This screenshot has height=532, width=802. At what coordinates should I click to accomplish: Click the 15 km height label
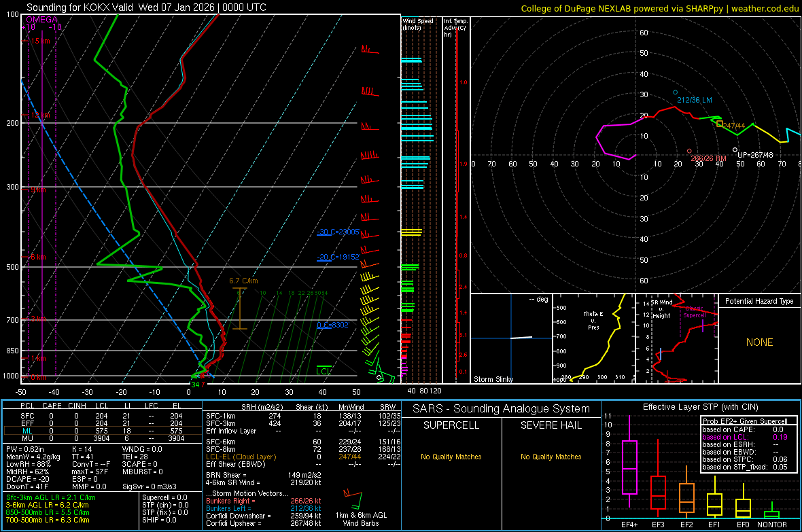(40, 41)
